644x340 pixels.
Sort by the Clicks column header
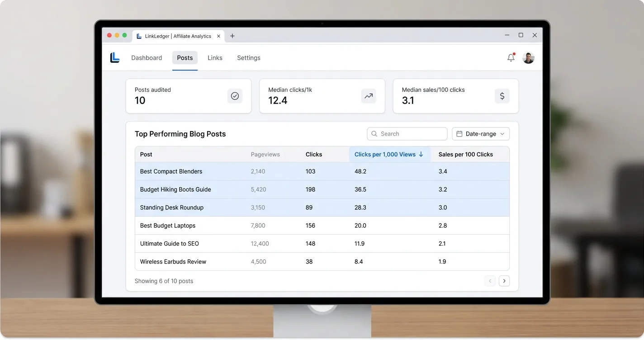coord(314,154)
